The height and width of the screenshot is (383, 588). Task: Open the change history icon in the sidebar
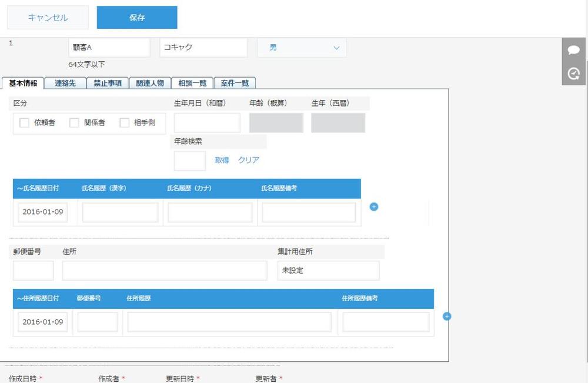pyautogui.click(x=573, y=74)
